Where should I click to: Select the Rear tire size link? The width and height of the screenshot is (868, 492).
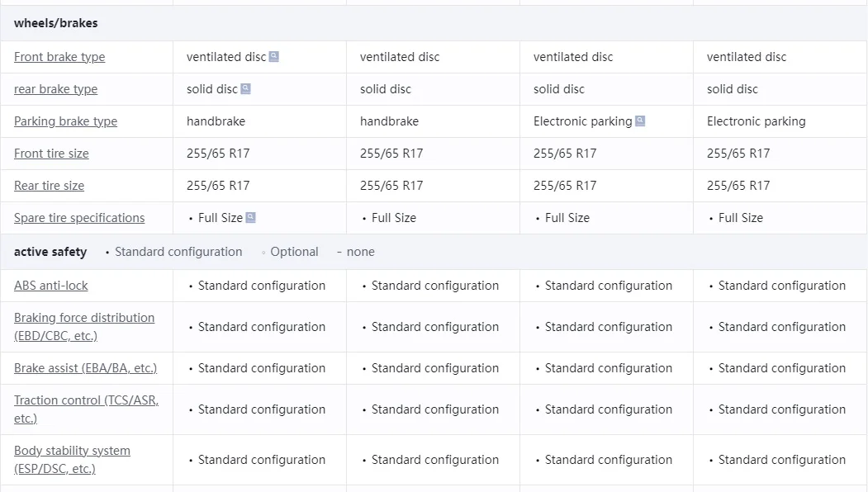coord(49,186)
